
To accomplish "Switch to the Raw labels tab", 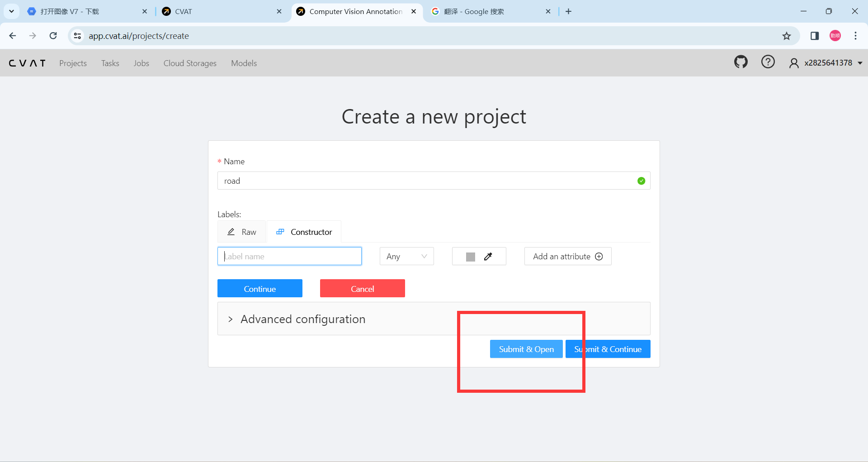I will pyautogui.click(x=241, y=232).
